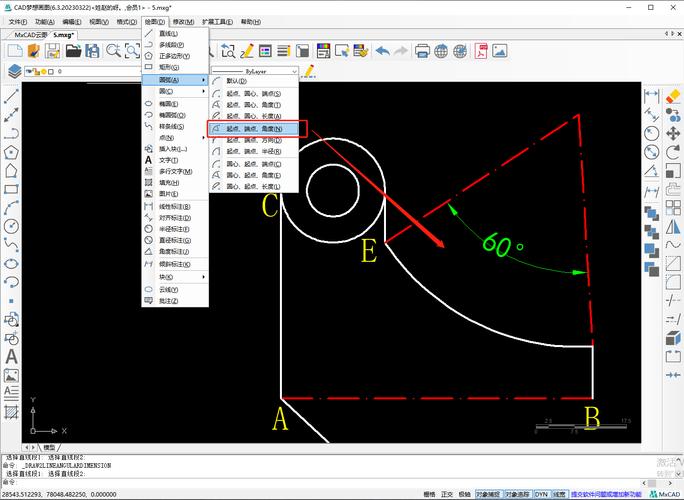The image size is (684, 500).
Task: Open the 修改(M) menu
Action: click(184, 20)
